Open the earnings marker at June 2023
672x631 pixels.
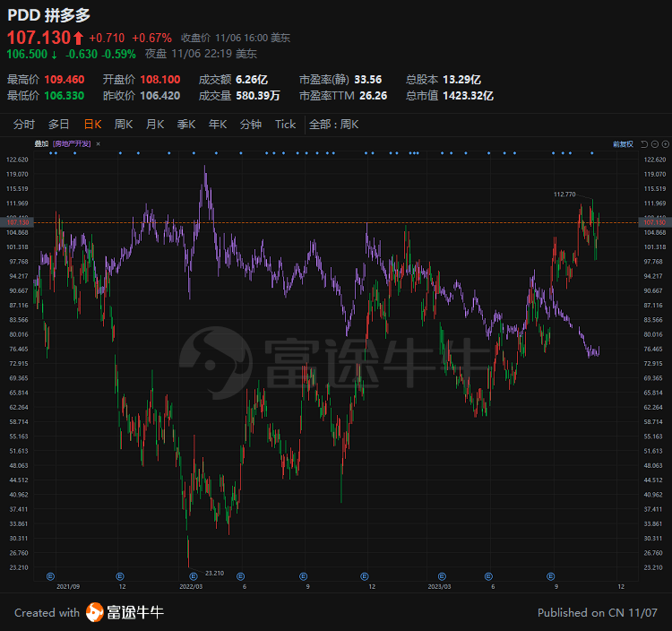pos(488,576)
